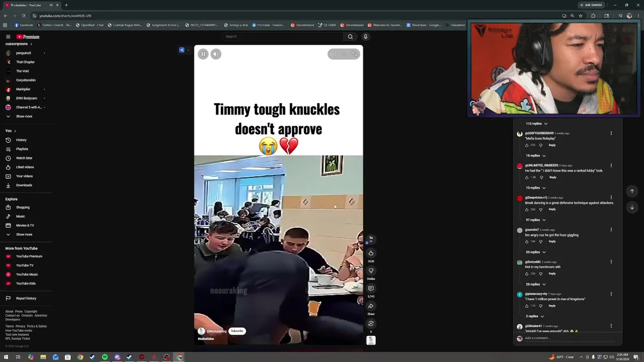Screen dimensions: 644x362
Task: Open Movies & TV in Explore
Action: pos(25,225)
